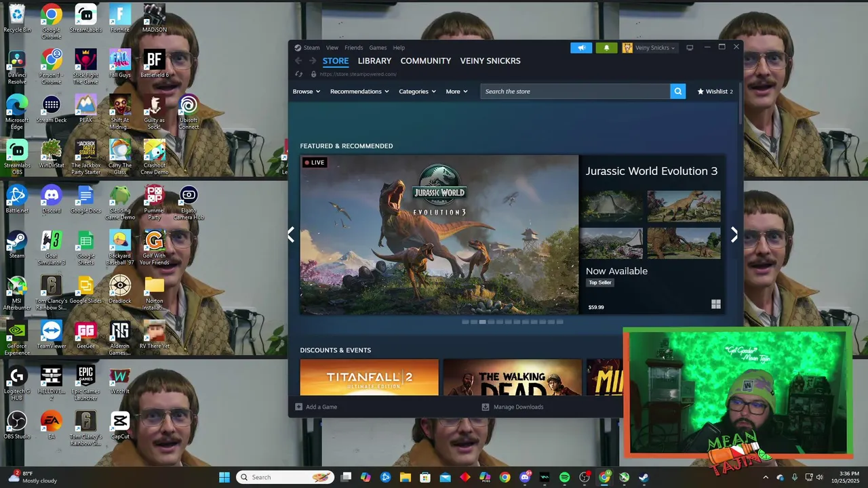
Task: Open the VEINY SNICKRS profile tab
Action: (x=490, y=61)
